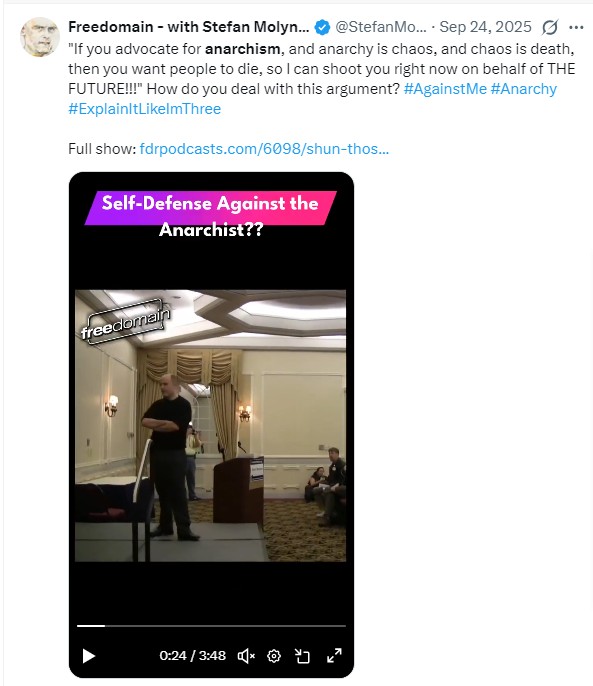The height and width of the screenshot is (686, 593).
Task: Open Stefan Molyneux's profile avatar
Action: [x=40, y=37]
